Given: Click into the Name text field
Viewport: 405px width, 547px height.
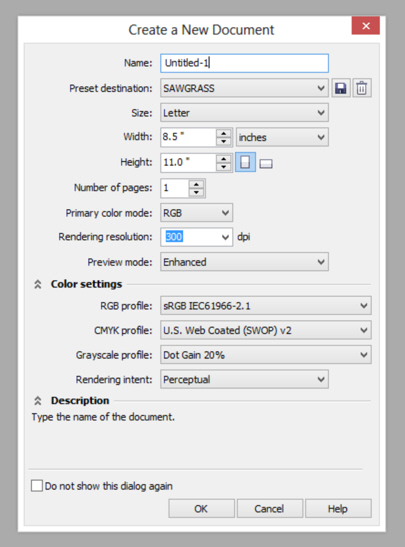Looking at the screenshot, I should (x=244, y=63).
